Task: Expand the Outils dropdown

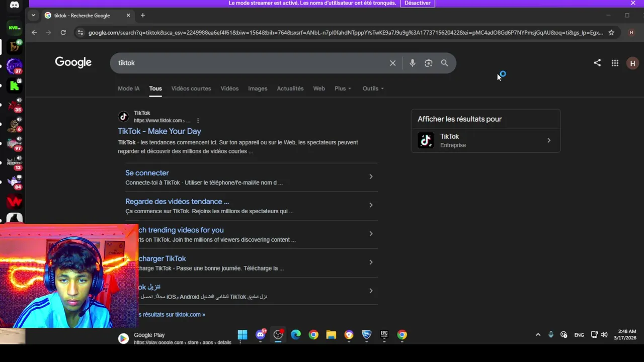Action: 373,88
